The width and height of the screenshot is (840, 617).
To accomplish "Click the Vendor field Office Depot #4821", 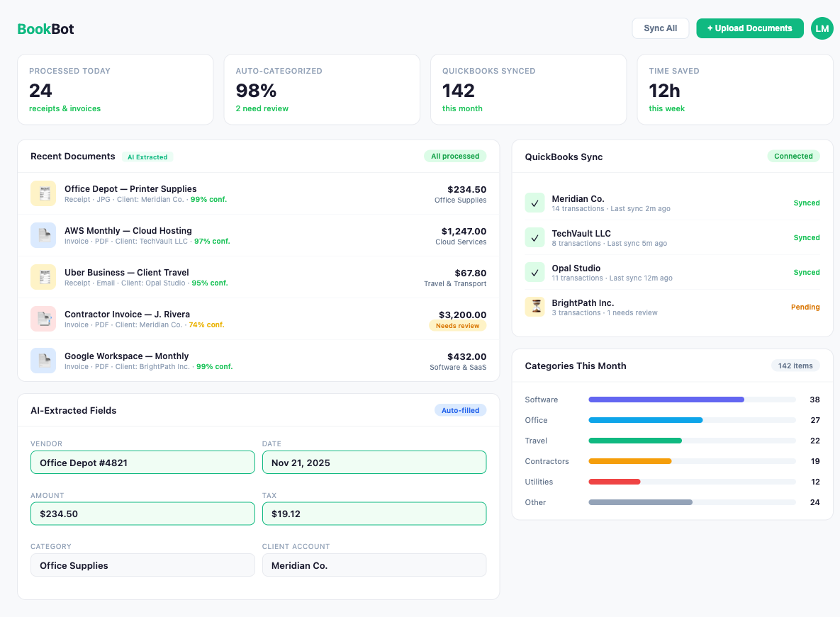I will pos(142,463).
